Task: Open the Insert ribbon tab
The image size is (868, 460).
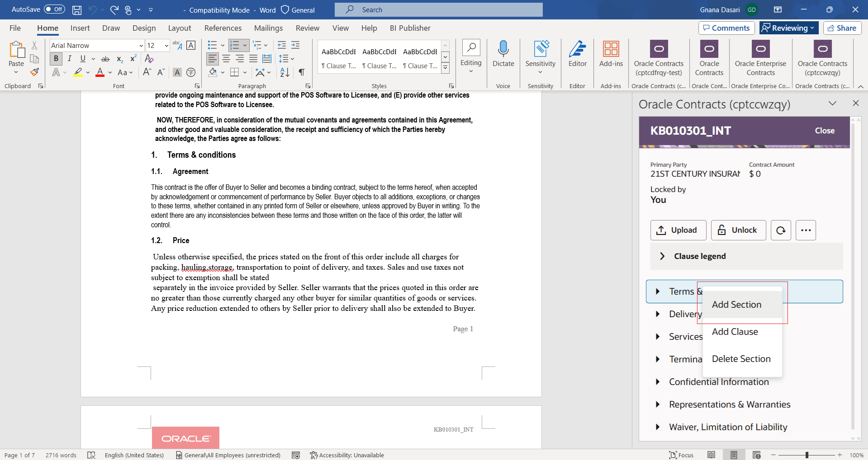Action: (x=80, y=28)
